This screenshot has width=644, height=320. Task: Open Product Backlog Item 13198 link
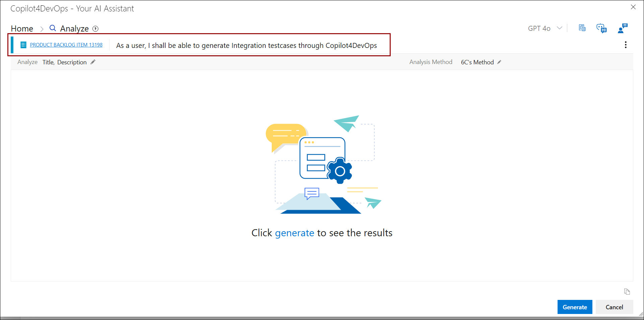tap(66, 45)
